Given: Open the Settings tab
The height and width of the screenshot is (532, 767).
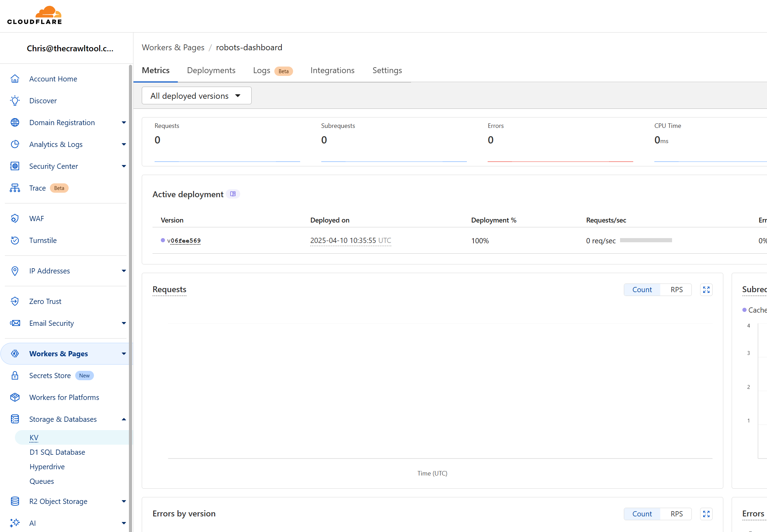Looking at the screenshot, I should point(387,70).
